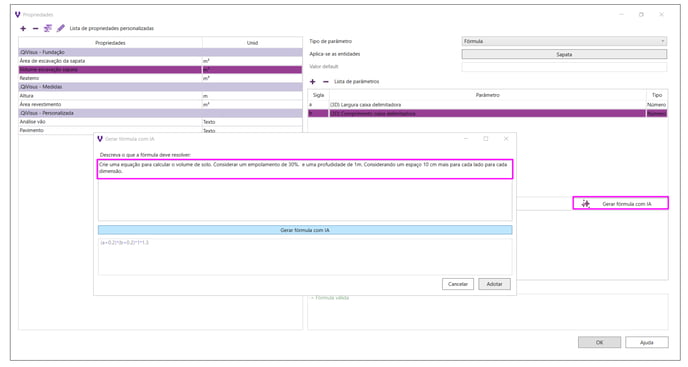Click the Propriedades column header

110,43
